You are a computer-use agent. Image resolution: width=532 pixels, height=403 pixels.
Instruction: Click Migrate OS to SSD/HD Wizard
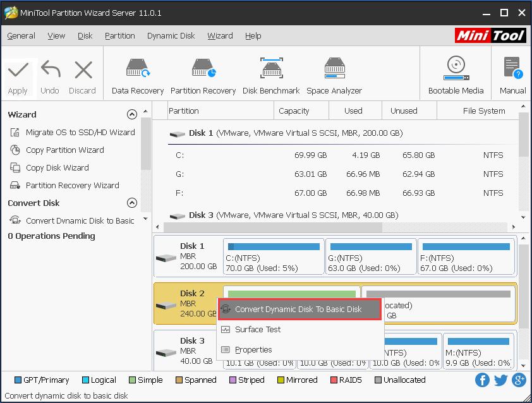pos(80,132)
